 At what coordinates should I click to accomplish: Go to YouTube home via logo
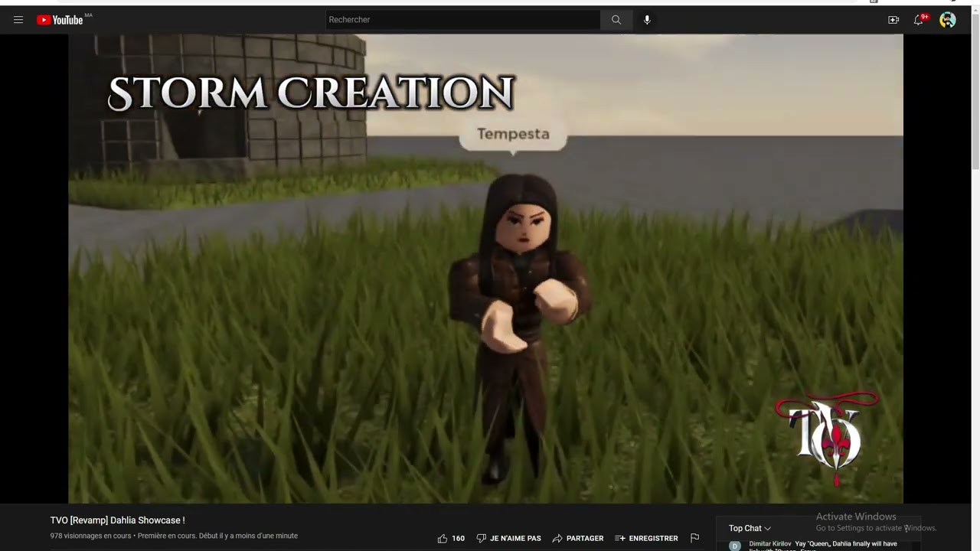tap(60, 20)
